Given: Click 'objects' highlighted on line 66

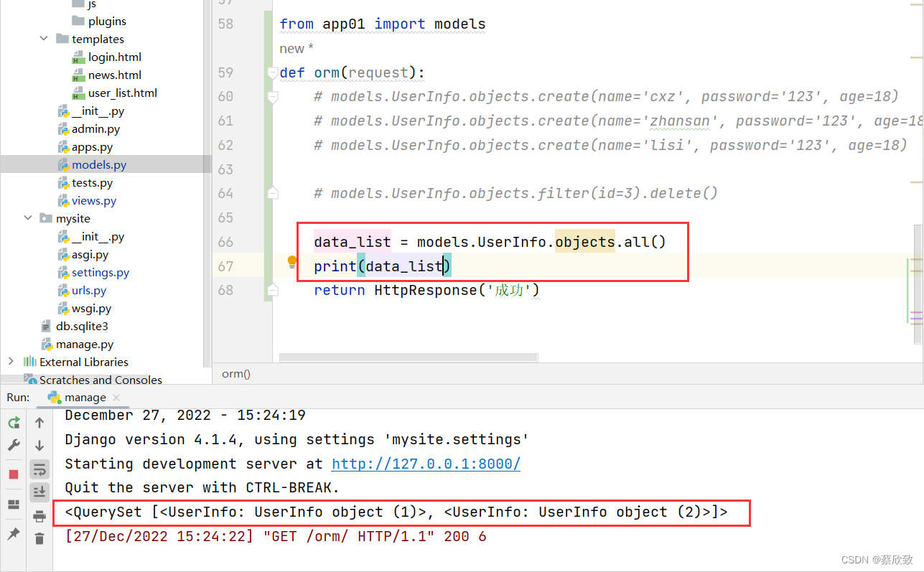Looking at the screenshot, I should (x=585, y=241).
